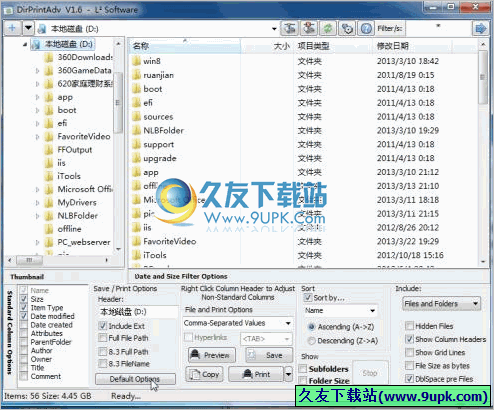The height and width of the screenshot is (410, 494).
Task: Click the blue arrow go button
Action: click(x=480, y=29)
